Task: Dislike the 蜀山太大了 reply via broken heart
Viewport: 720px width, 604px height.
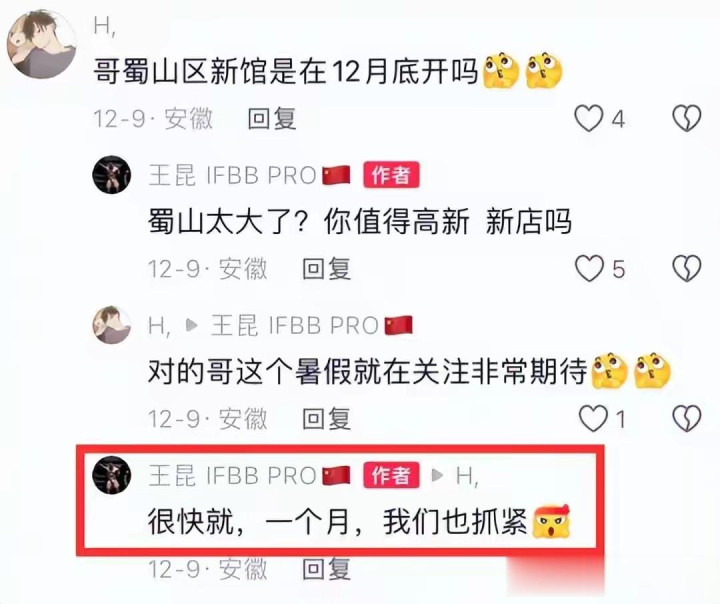Action: [686, 268]
